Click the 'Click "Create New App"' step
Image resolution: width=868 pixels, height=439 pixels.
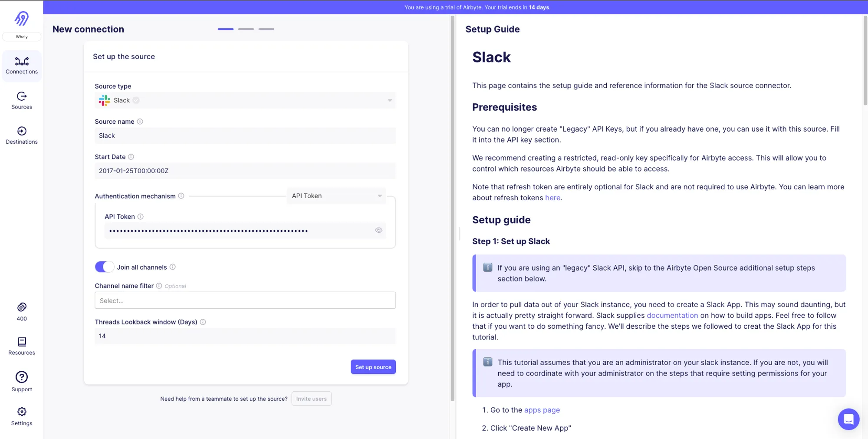(x=530, y=428)
